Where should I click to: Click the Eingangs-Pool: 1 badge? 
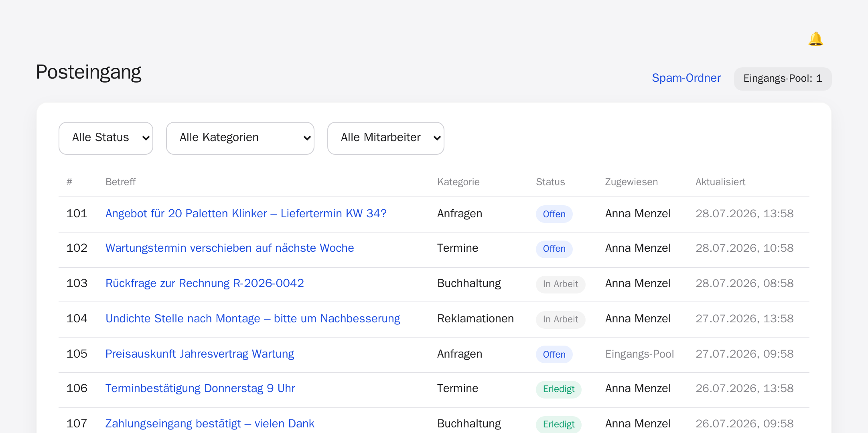pos(783,79)
